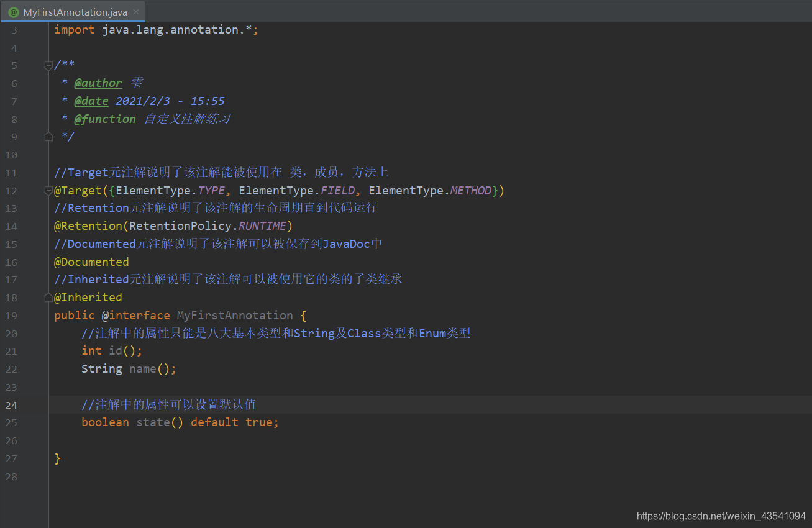Screen dimensions: 812x528
Task: Click line number 28 in the gutter
Action: coord(11,476)
